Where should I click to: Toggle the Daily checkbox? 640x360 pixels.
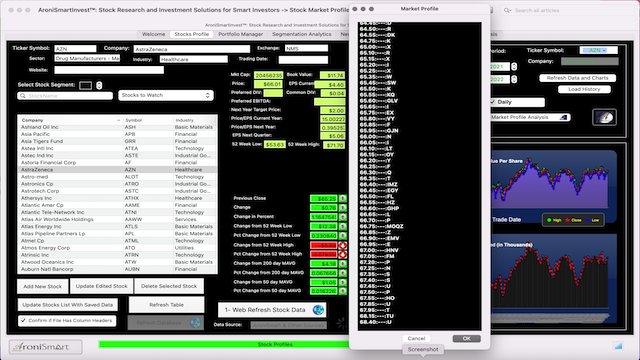click(x=493, y=102)
